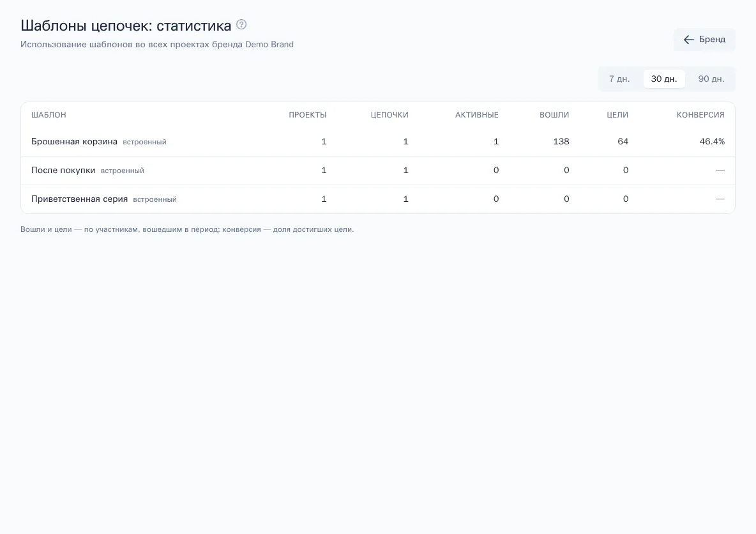This screenshot has height=534, width=756.
Task: Click the 64 goals value
Action: 623,142
